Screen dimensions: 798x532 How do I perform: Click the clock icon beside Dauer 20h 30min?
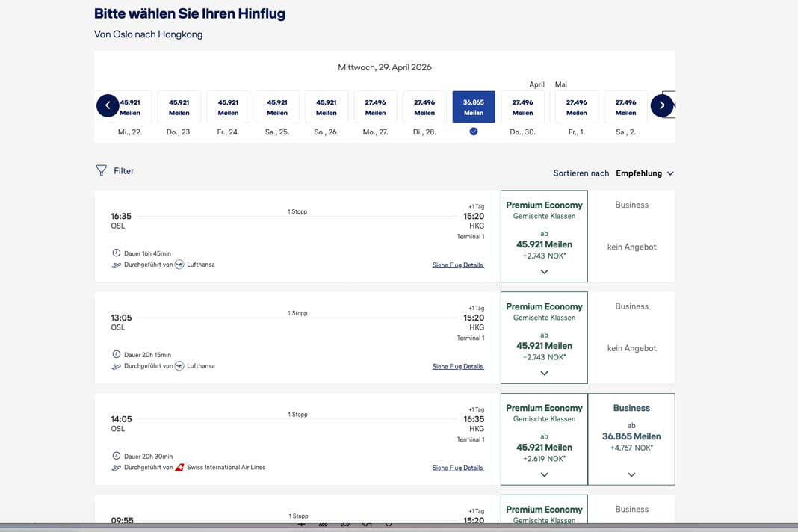pos(117,456)
